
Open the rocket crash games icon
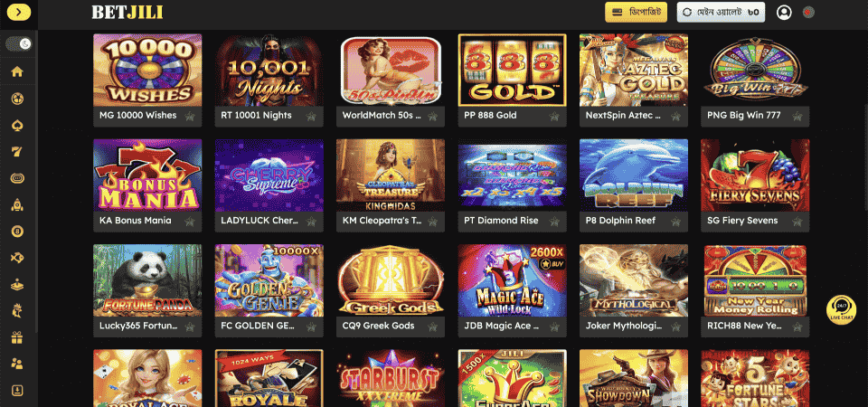click(x=17, y=205)
